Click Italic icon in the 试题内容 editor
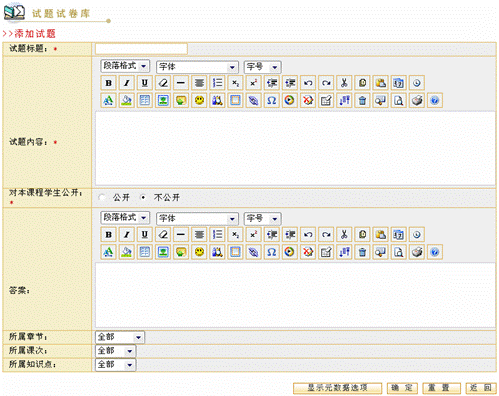This screenshot has height=396, width=499. coord(126,83)
